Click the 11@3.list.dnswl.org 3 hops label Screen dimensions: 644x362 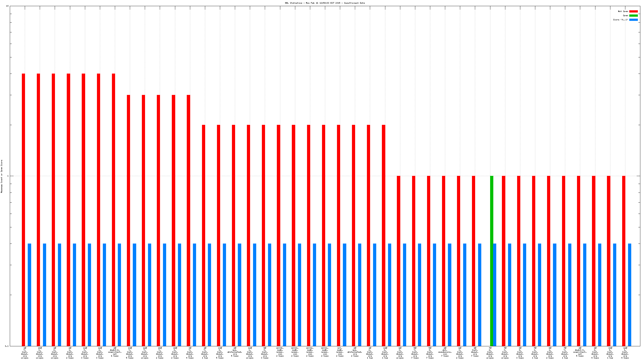click(85, 353)
